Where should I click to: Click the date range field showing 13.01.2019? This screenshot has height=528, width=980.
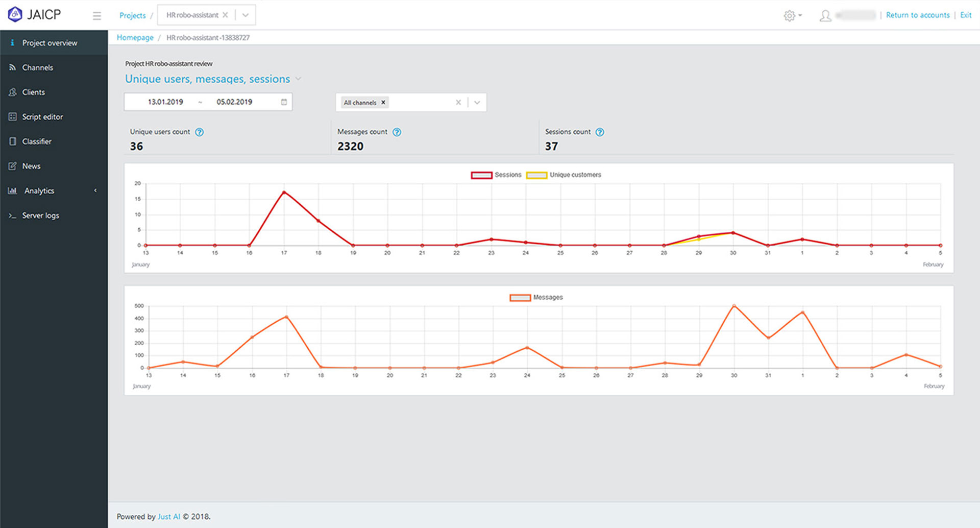[x=165, y=102]
